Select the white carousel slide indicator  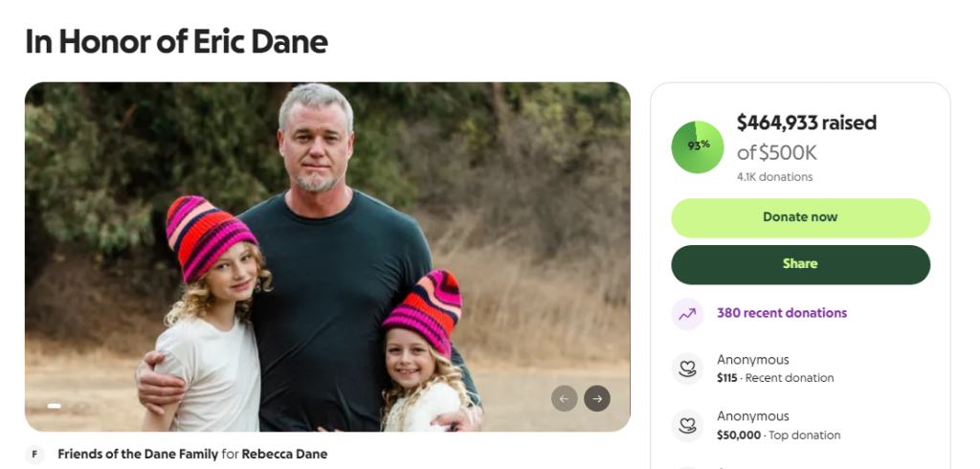click(x=55, y=406)
